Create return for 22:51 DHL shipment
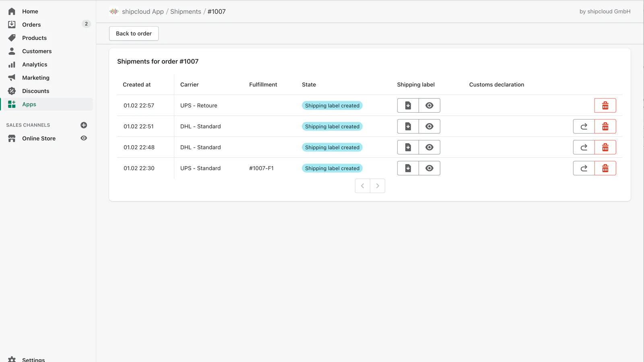 [x=584, y=126]
